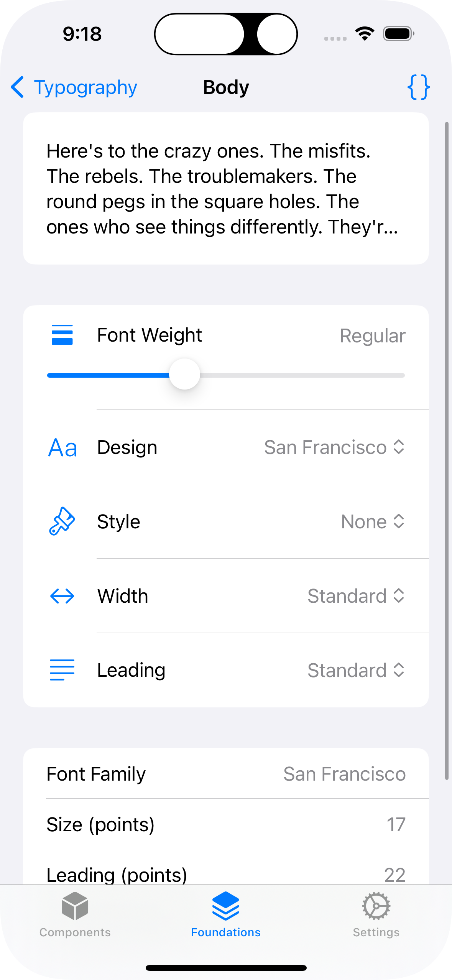Open the Style None picker
Image resolution: width=452 pixels, height=980 pixels.
click(x=372, y=522)
